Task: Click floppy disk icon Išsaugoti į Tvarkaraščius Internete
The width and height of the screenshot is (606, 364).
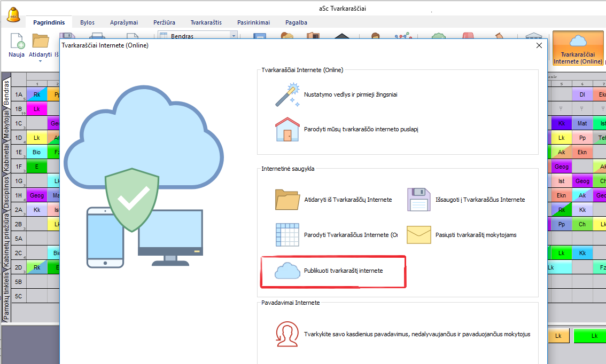Action: point(419,200)
